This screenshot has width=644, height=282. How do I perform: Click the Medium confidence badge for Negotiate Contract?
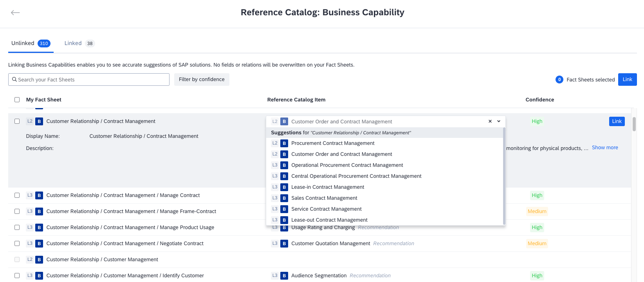click(x=537, y=244)
